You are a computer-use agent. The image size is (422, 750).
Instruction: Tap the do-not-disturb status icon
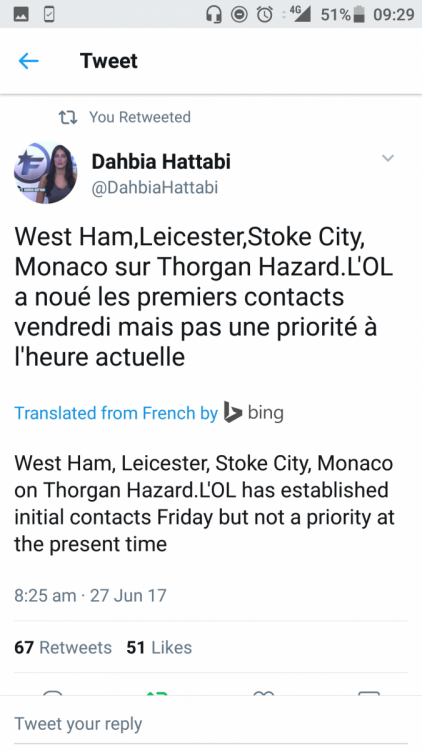tap(239, 15)
